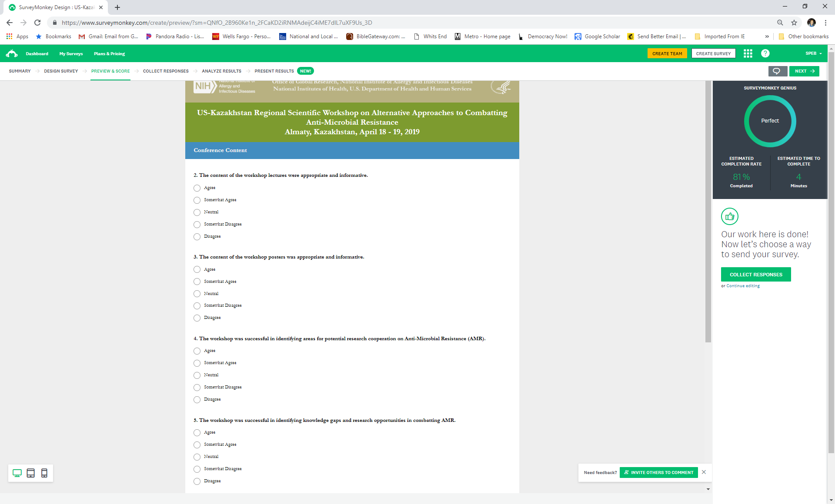Open the help question mark icon
This screenshot has width=835, height=504.
coord(765,53)
